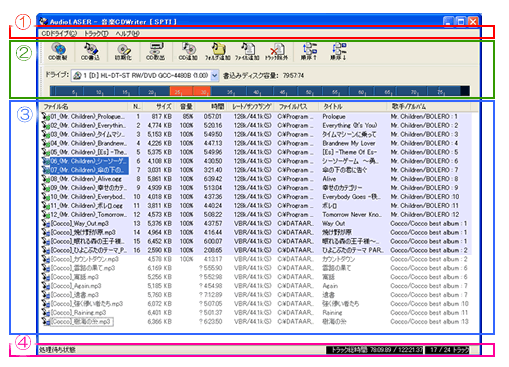Sort by the 時間 column header
This screenshot has height=367, width=509.
(211, 107)
